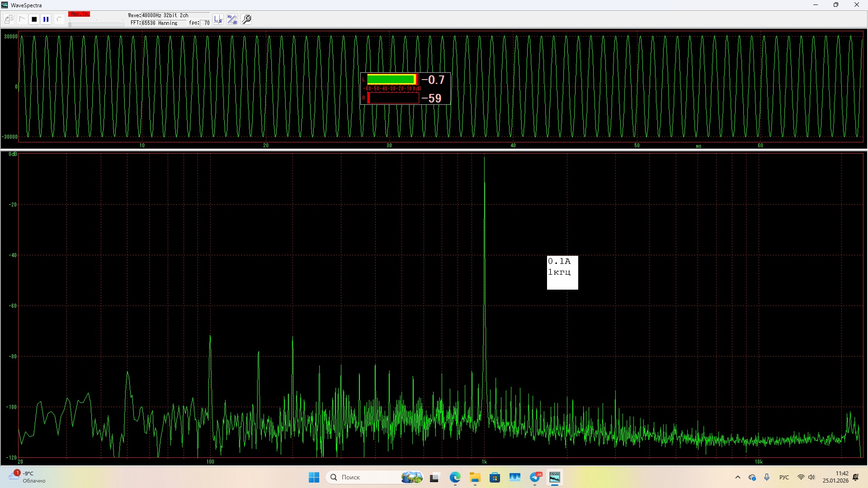The image size is (868, 488).
Task: Open settings with the wrench icon
Action: point(246,19)
